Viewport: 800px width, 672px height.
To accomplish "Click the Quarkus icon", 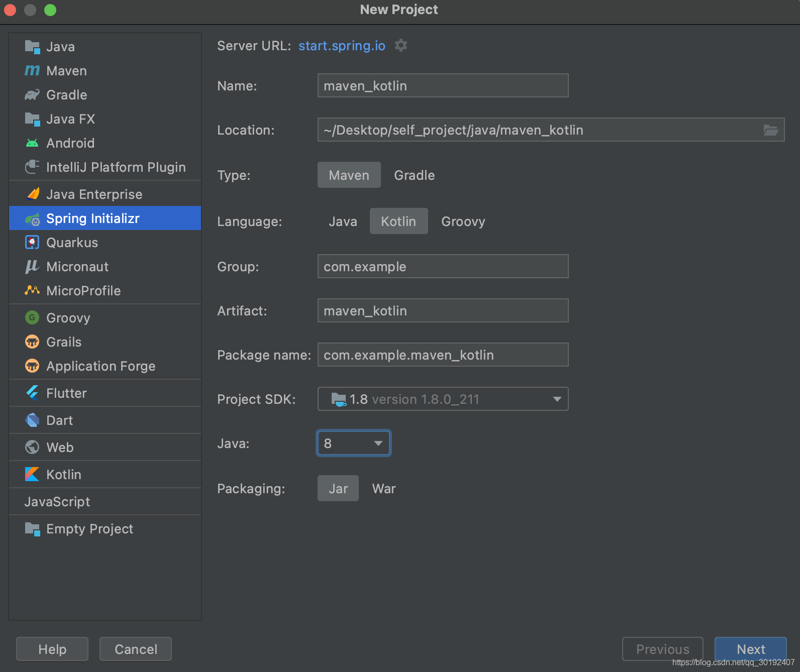I will tap(32, 243).
